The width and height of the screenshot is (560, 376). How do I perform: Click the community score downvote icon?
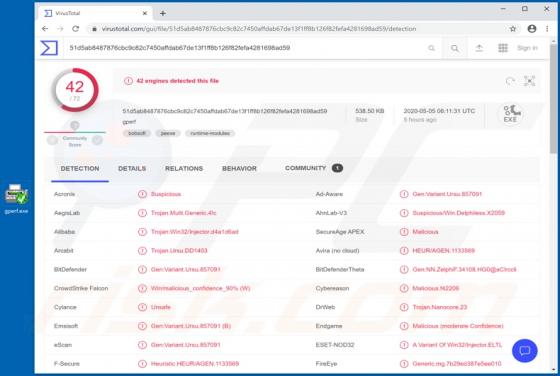pyautogui.click(x=52, y=140)
